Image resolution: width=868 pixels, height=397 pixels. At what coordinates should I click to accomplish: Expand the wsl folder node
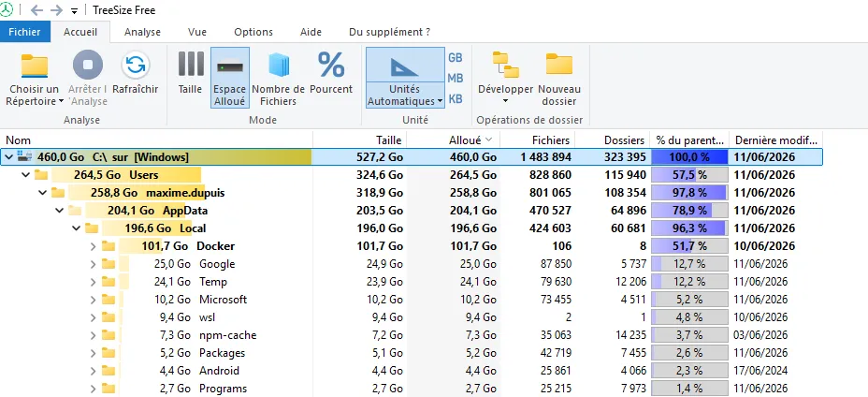[x=93, y=317]
